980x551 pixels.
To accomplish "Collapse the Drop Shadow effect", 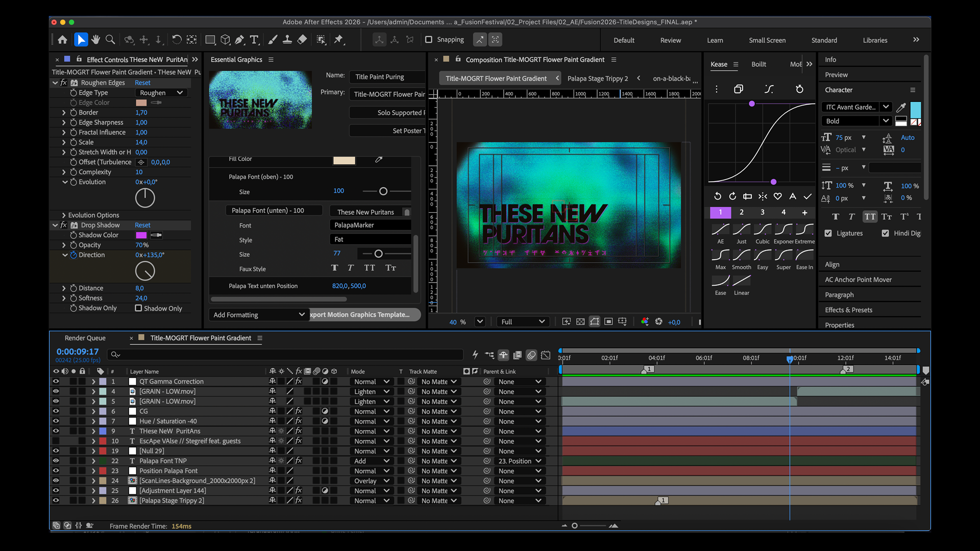I will 55,225.
